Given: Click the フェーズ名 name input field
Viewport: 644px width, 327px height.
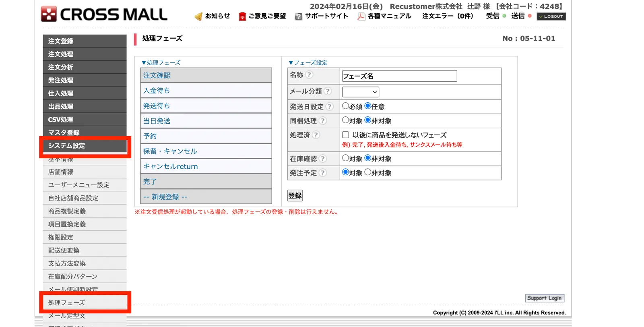Looking at the screenshot, I should (x=399, y=76).
